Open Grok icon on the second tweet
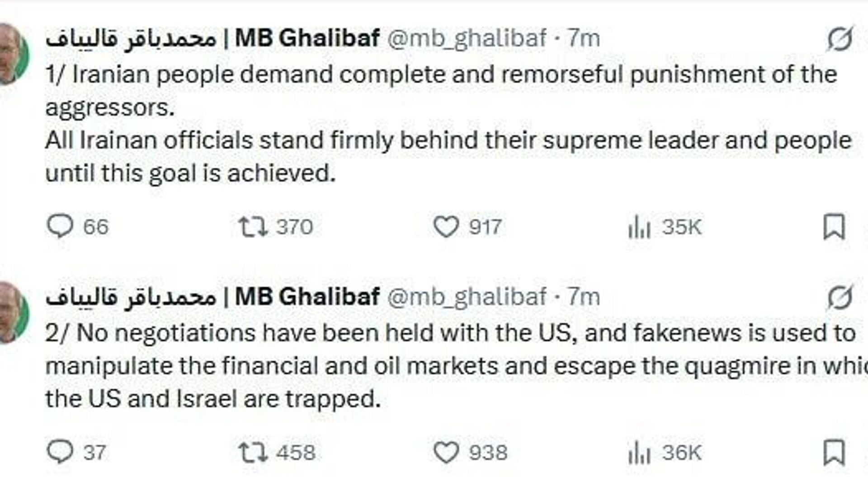Screen dimensions: 868x486 pos(840,297)
